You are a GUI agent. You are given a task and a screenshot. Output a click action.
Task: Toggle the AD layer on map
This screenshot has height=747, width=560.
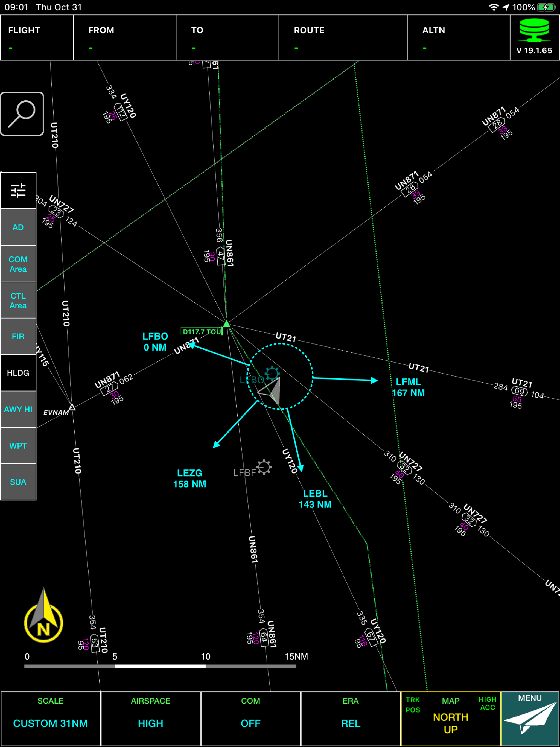[x=18, y=227]
